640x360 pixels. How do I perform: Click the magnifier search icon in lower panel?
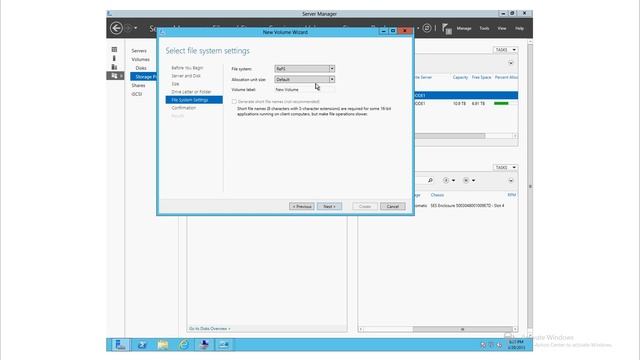(x=430, y=180)
